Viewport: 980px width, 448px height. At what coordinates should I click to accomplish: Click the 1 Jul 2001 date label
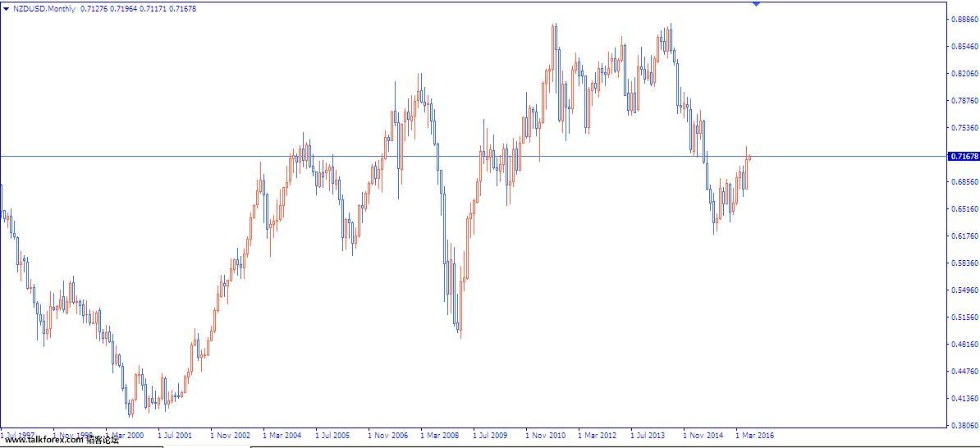pos(174,434)
